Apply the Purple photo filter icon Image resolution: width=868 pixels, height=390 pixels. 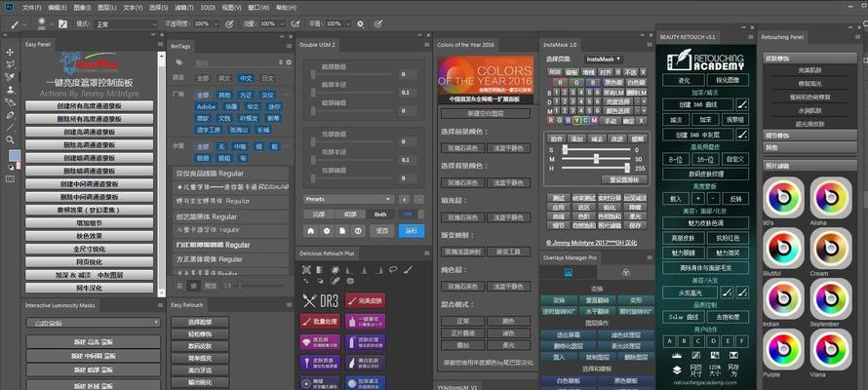pos(784,350)
